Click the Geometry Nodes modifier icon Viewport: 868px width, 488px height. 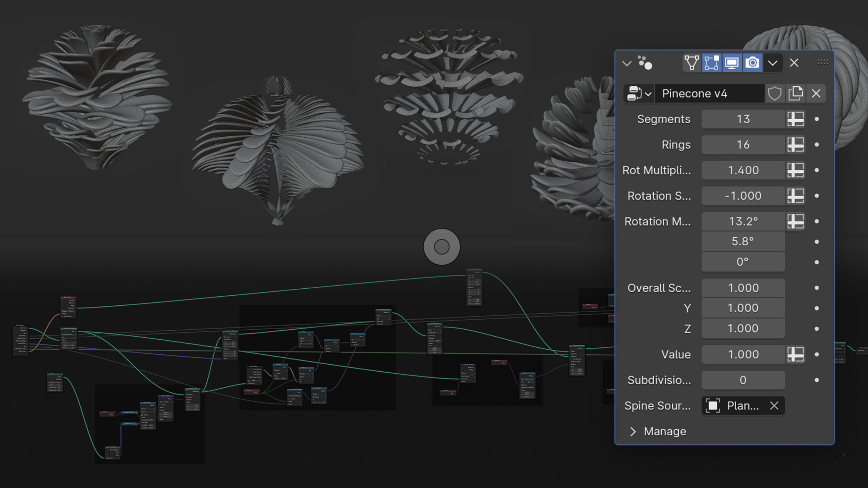click(x=645, y=63)
